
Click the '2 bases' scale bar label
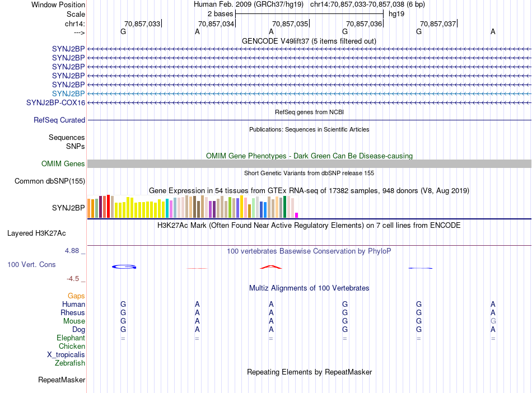tap(220, 14)
